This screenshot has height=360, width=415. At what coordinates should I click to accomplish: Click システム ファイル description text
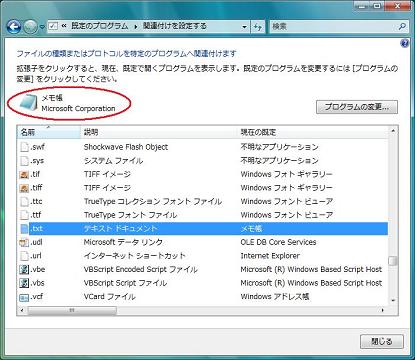click(113, 161)
